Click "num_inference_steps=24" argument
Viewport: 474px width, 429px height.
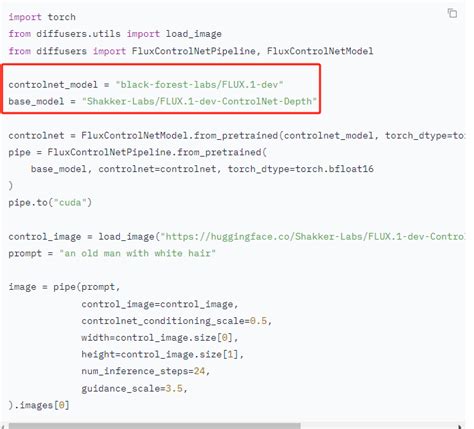click(x=143, y=371)
